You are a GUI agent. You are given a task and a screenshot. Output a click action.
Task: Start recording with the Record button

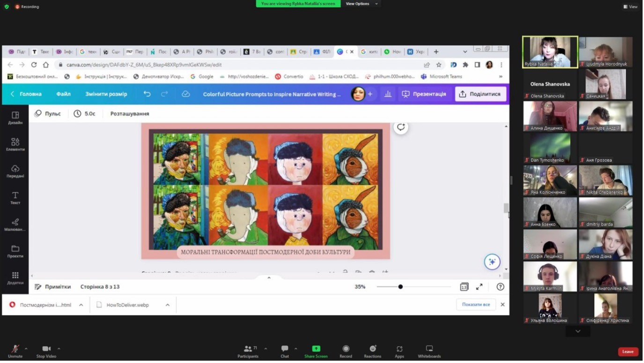click(346, 352)
